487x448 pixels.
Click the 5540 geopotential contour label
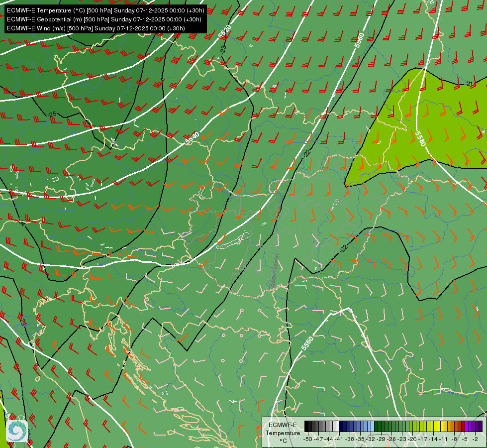(192, 138)
